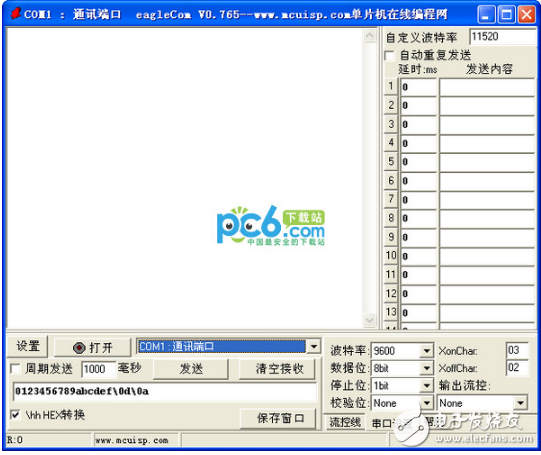Click row button 7 in send list
The image size is (541, 455).
[x=391, y=199]
